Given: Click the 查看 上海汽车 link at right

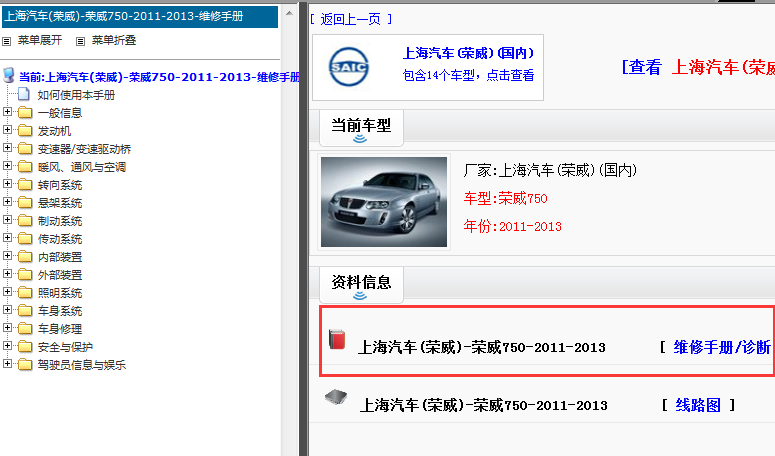Looking at the screenshot, I should pos(698,67).
